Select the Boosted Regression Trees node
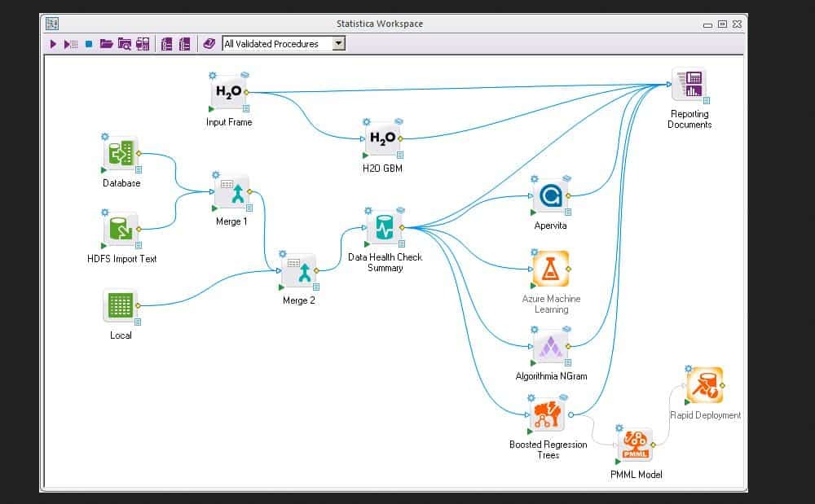The width and height of the screenshot is (815, 504). [548, 415]
